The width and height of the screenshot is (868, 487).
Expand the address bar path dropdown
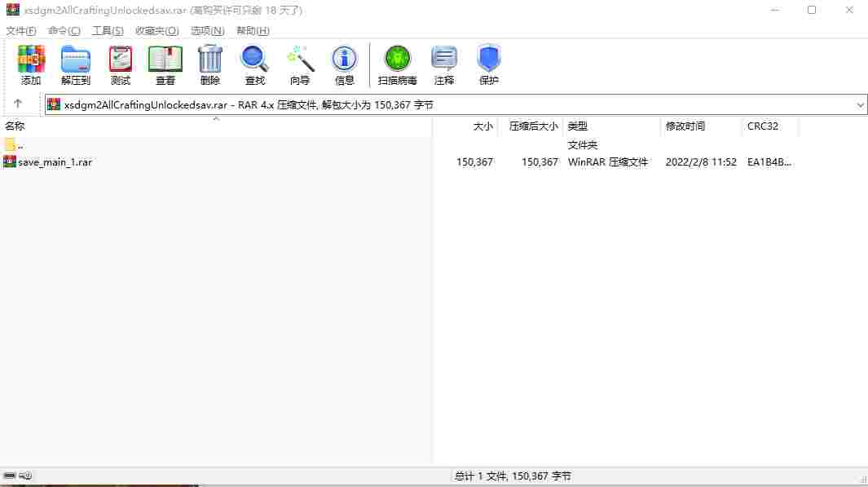point(860,104)
